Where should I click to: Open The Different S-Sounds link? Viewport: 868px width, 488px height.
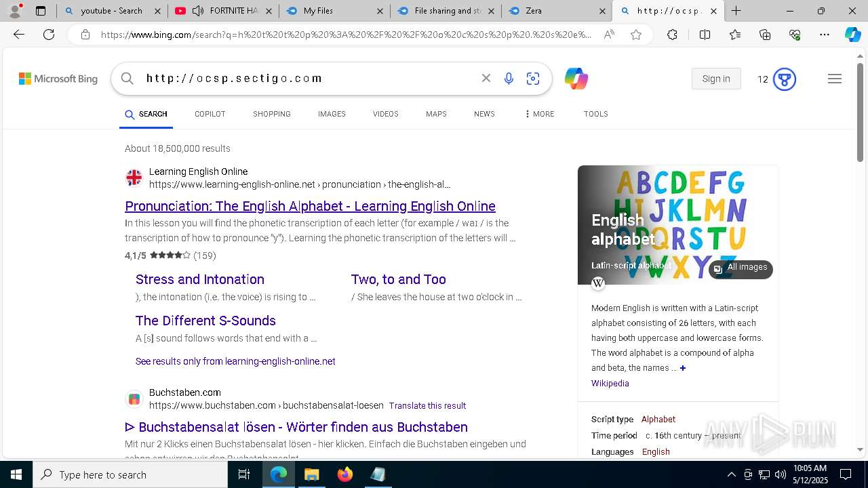[x=205, y=321]
